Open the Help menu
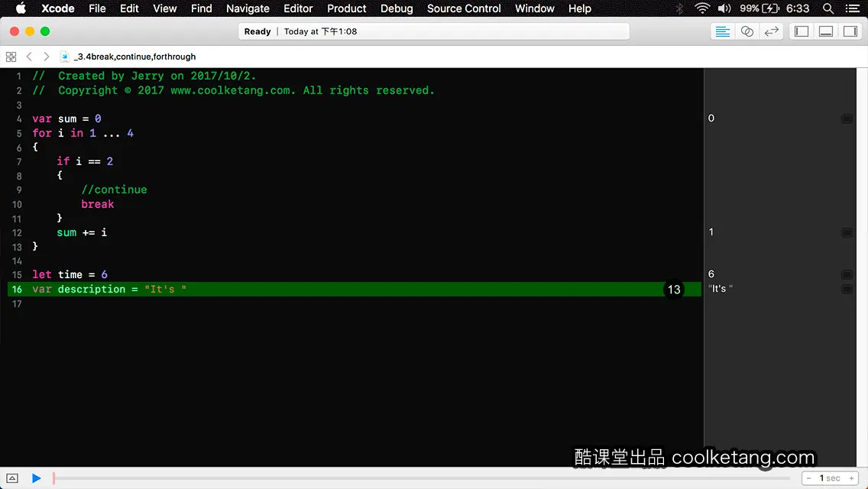Viewport: 868px width, 489px height. [x=580, y=8]
